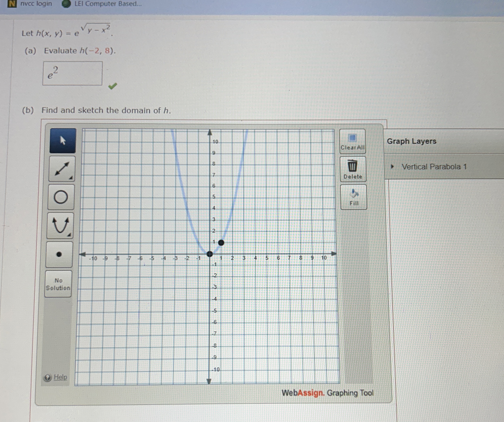Select the pointer arrow tool
This screenshot has height=422, width=504.
coord(63,140)
